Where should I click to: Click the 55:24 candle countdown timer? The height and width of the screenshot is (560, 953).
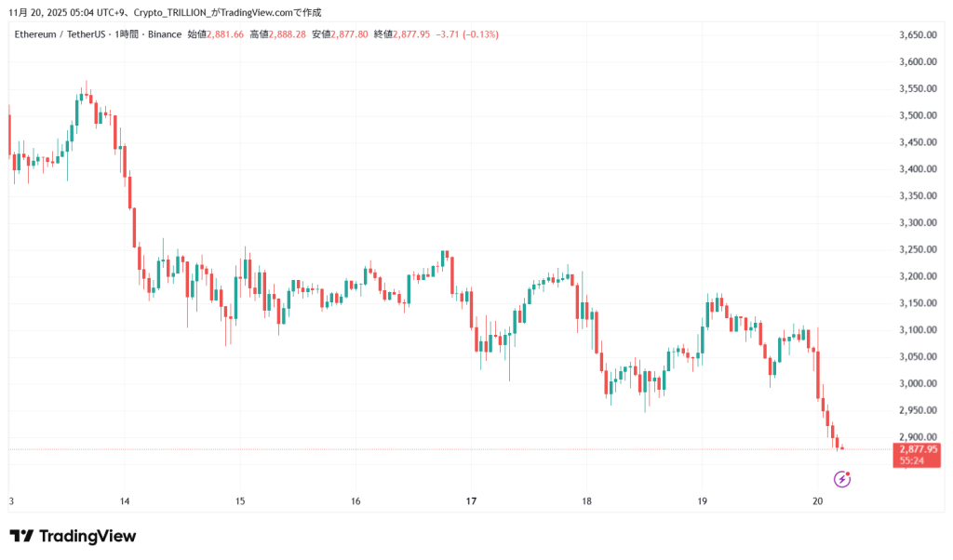click(x=912, y=460)
